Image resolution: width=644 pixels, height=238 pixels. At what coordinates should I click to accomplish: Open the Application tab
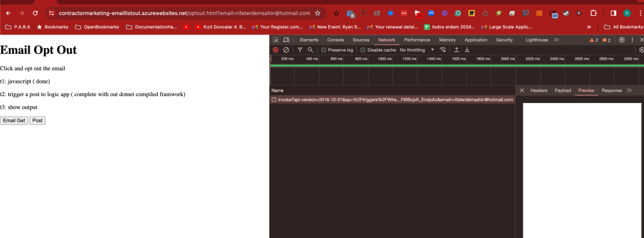click(475, 40)
